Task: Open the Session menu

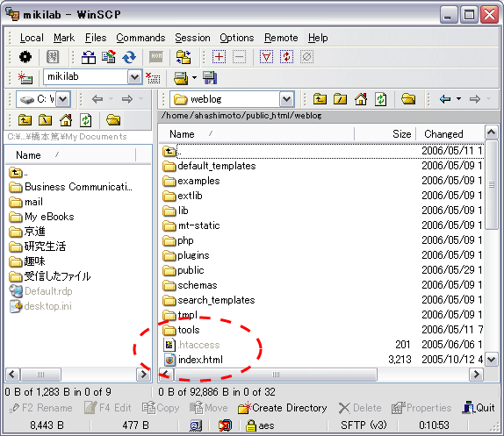Action: pyautogui.click(x=192, y=38)
